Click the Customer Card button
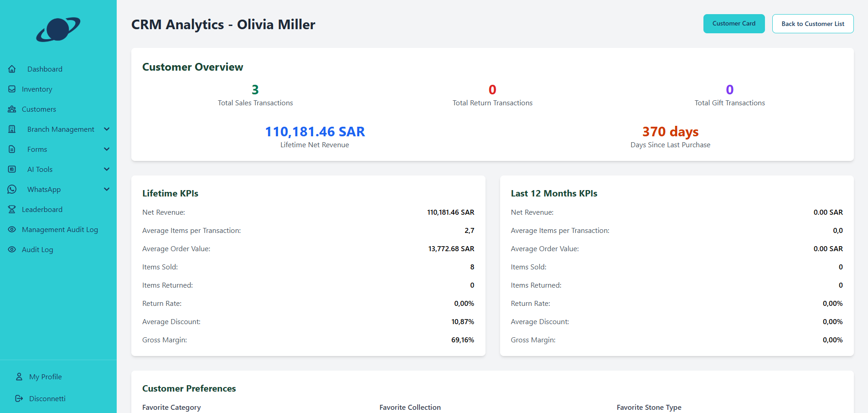This screenshot has height=413, width=868. 734,23
